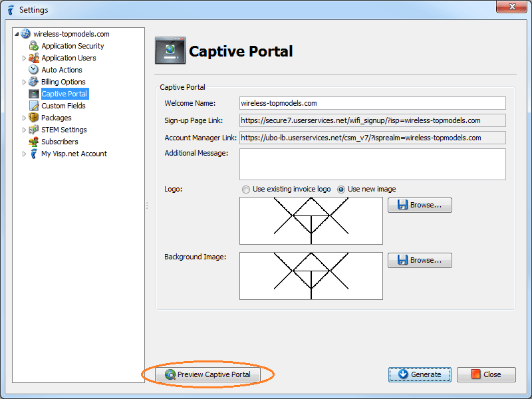Click the Application Users people icon
Image resolution: width=532 pixels, height=399 pixels.
[34, 58]
